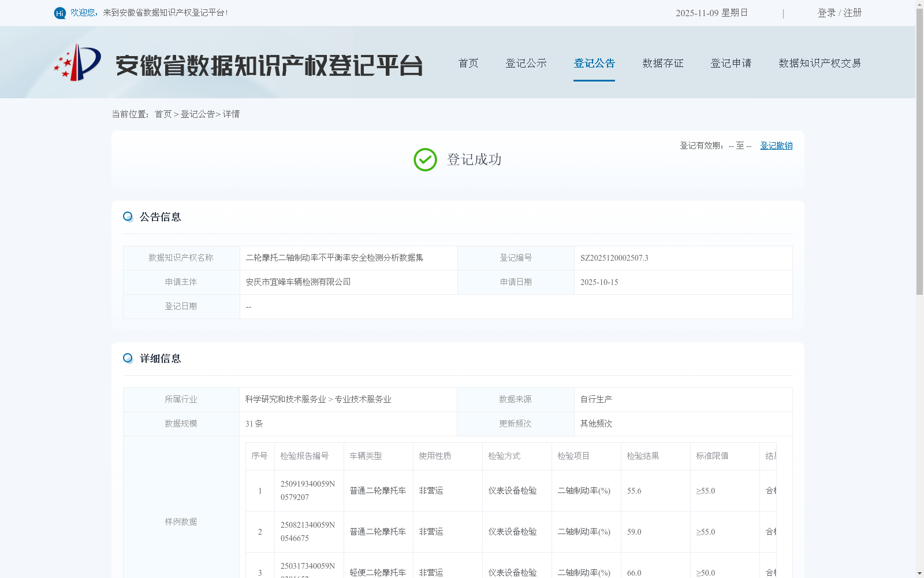The width and height of the screenshot is (924, 578).
Task: Click industry value 科学研究和技术服务业 > 专业技术服务业
Action: 318,399
